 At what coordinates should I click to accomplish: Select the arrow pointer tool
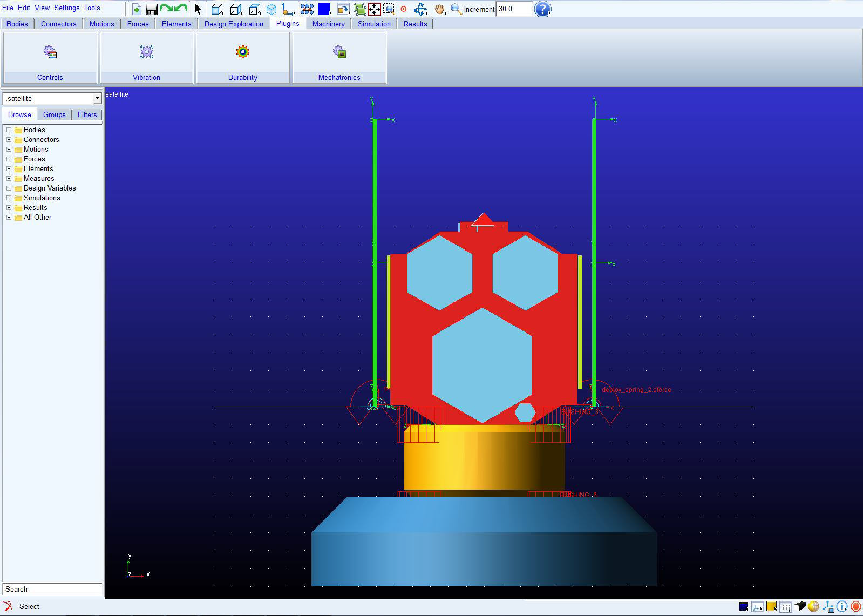tap(198, 9)
